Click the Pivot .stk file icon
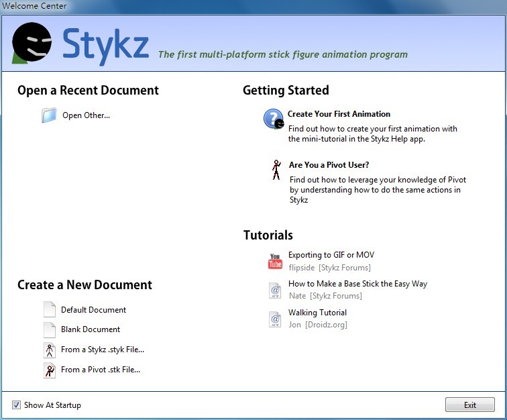The width and height of the screenshot is (507, 420). point(50,370)
